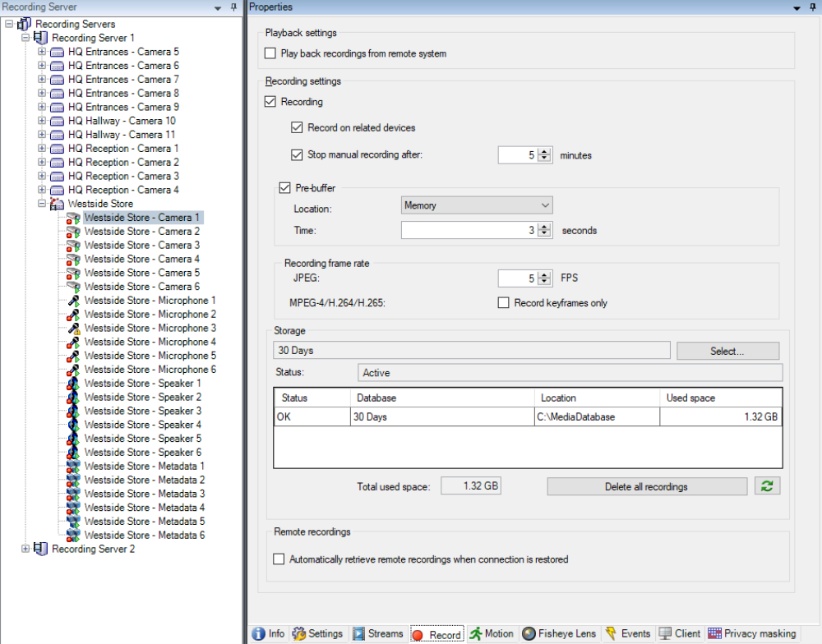Switch to the Motion tab
Image resolution: width=822 pixels, height=644 pixels.
coord(492,634)
